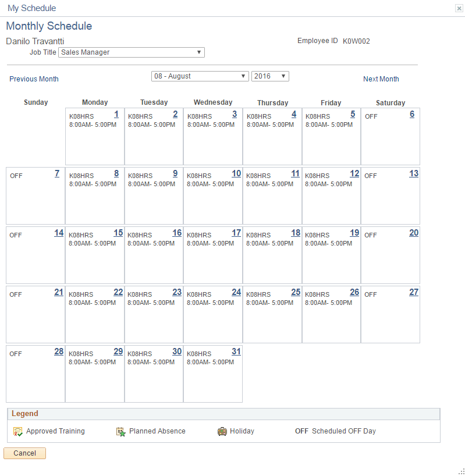This screenshot has width=465, height=476.
Task: Click the August 31 date link
Action: pyautogui.click(x=236, y=351)
